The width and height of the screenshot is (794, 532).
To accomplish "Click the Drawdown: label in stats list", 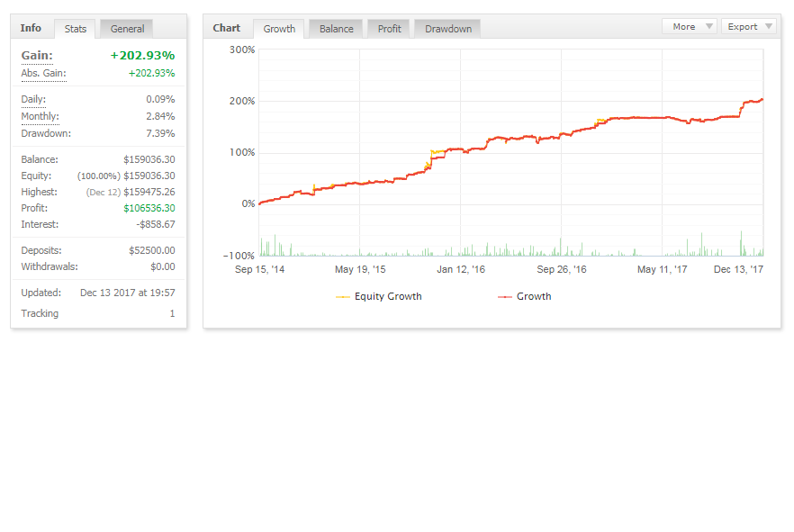I will tap(46, 133).
